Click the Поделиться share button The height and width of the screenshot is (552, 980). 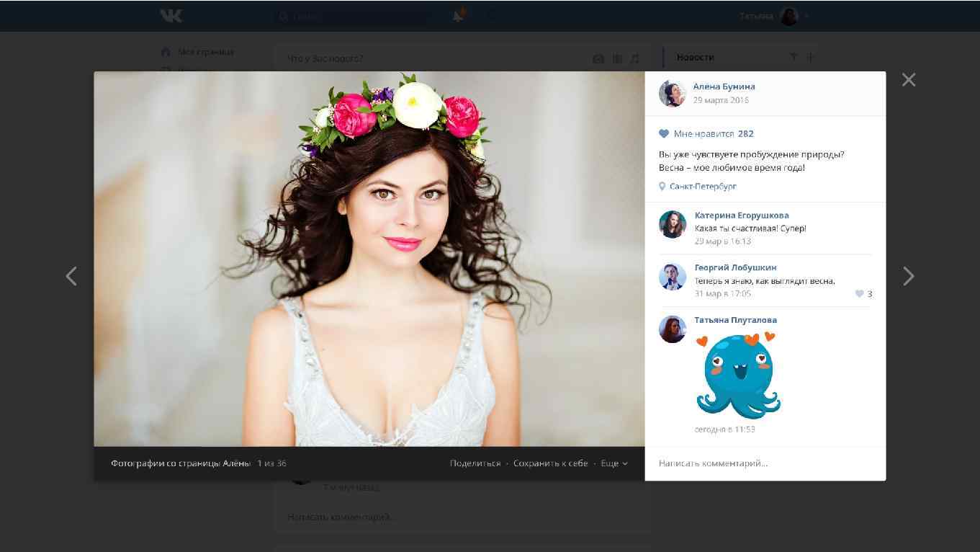475,463
